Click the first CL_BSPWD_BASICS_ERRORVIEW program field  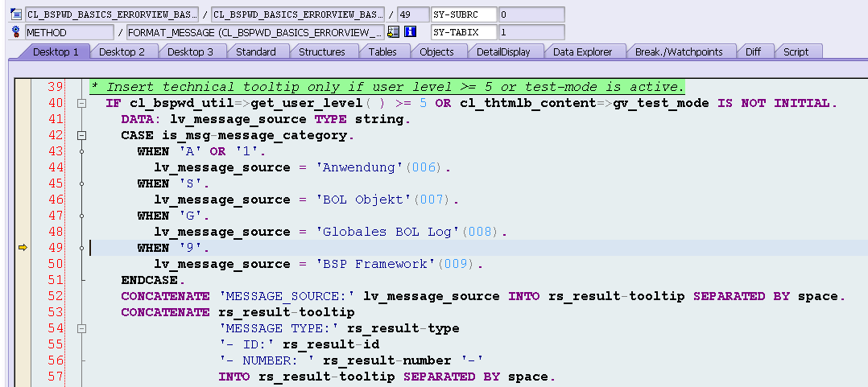tap(112, 14)
